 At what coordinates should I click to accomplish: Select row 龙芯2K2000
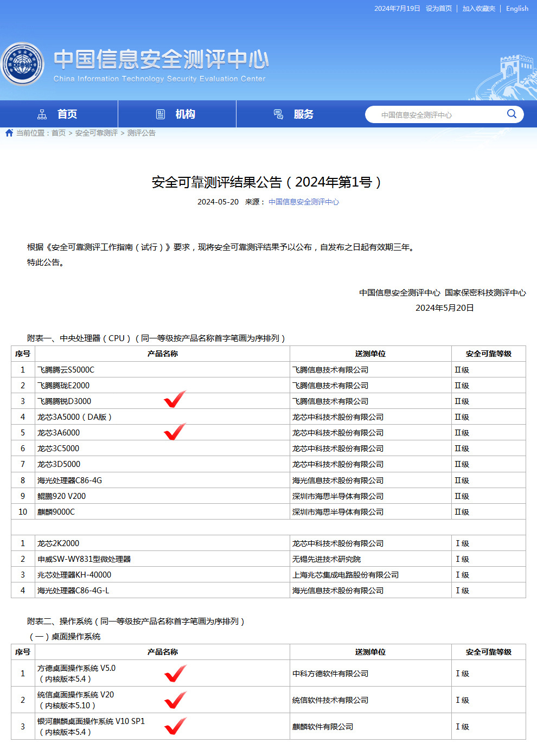(268, 543)
